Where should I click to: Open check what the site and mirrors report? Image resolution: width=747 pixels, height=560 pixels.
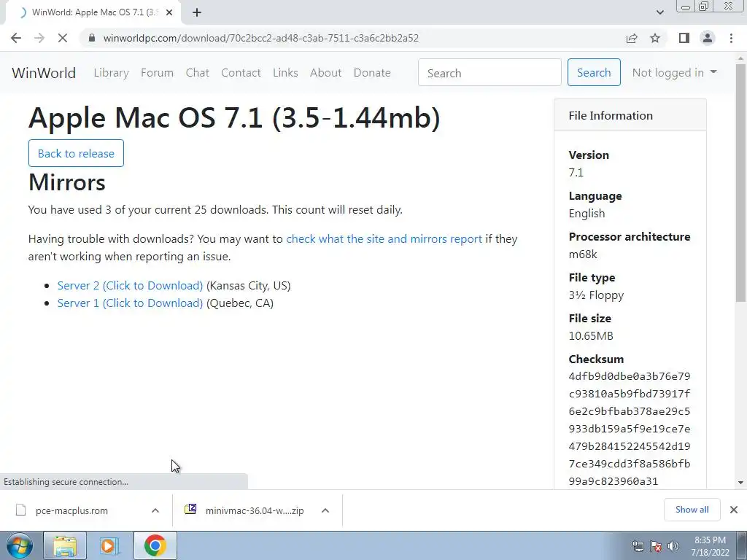pos(384,239)
